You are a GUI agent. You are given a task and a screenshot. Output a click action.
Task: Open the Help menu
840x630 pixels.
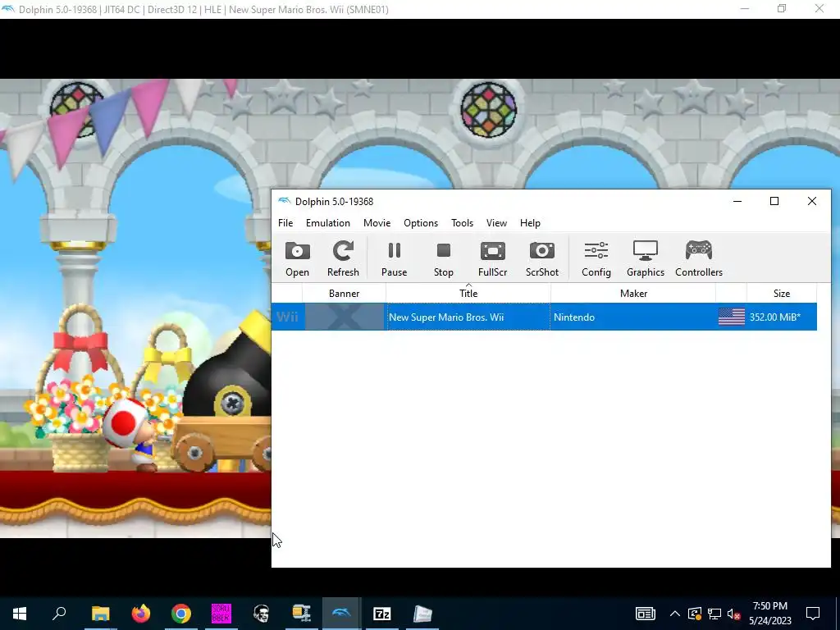click(530, 223)
